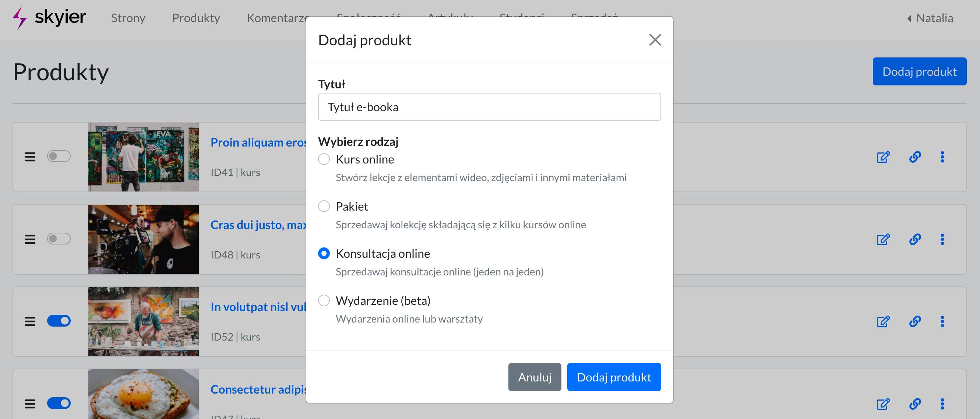
Task: Click the Sprzedawaj kolekcję description text
Action: 461,225
